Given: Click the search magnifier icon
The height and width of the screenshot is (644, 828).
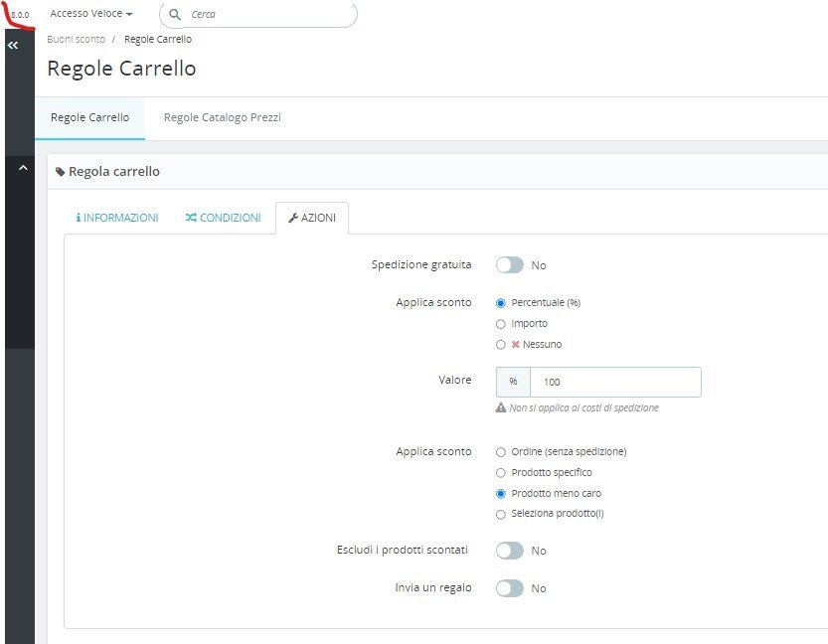Looking at the screenshot, I should point(175,14).
